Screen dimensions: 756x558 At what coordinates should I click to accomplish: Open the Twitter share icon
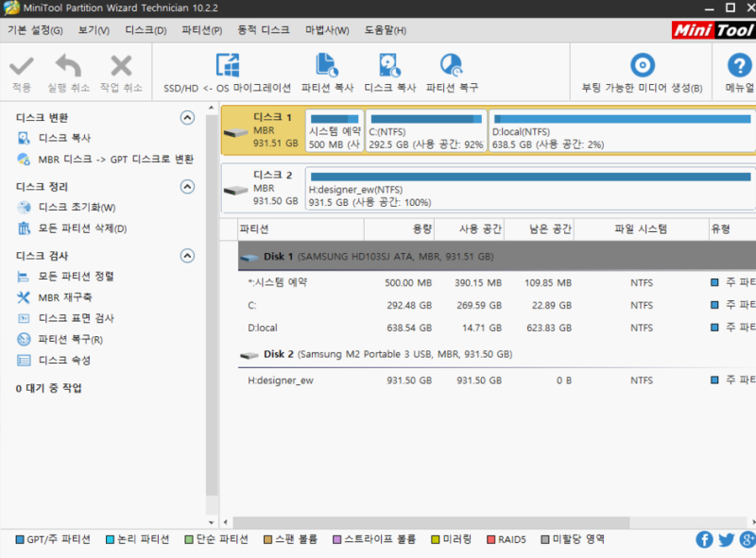pos(726,540)
